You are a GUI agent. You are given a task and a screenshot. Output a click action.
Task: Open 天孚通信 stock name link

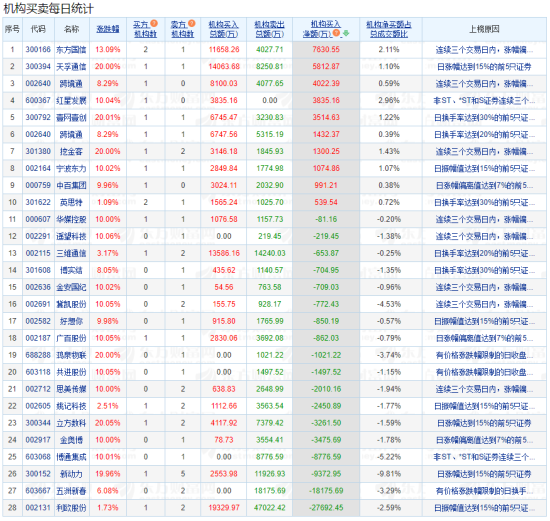(71, 67)
